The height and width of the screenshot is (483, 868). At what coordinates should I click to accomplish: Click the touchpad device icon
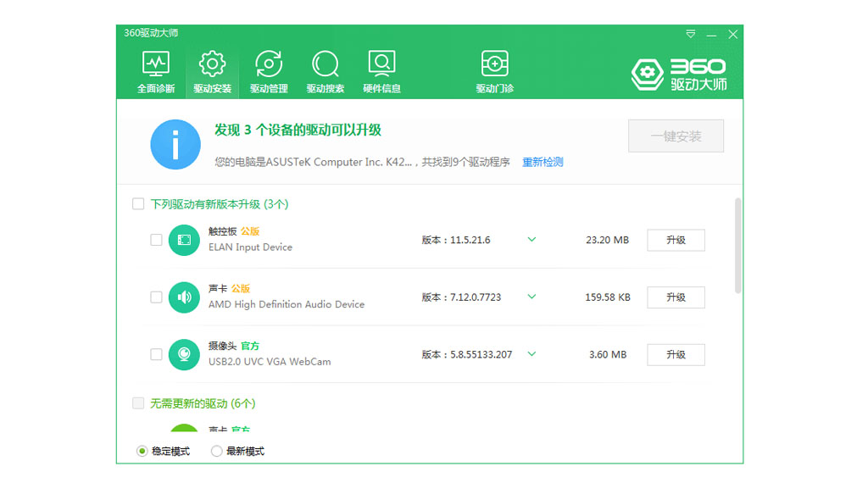pos(184,240)
